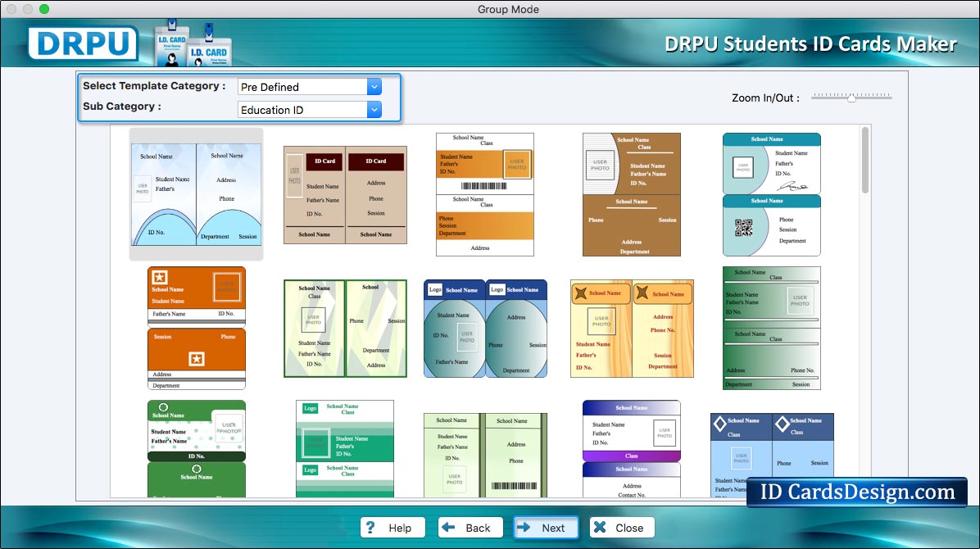Select the orange template with star emblem
The width and height of the screenshot is (980, 549).
[x=197, y=329]
